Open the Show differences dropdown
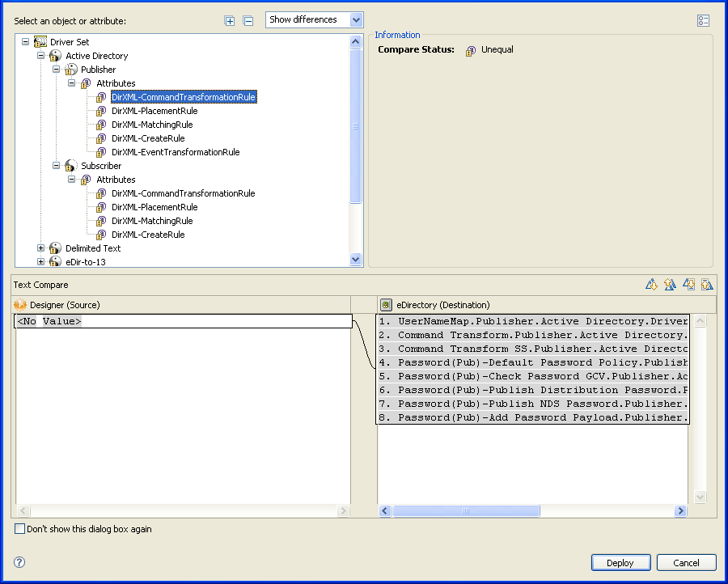728x584 pixels. 356,20
